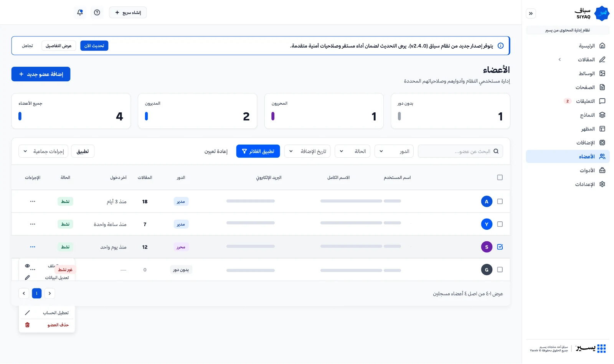Focus the member search field
The width and height of the screenshot is (614, 364).
pos(460,151)
